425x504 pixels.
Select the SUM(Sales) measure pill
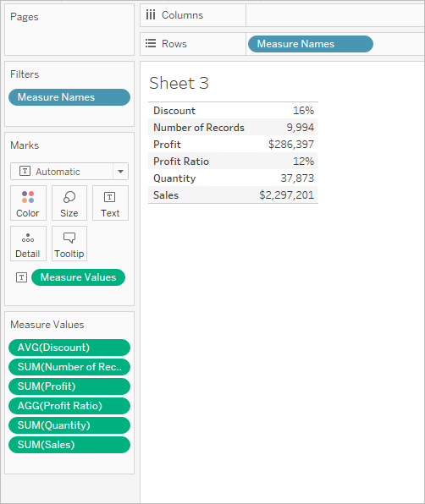pos(69,445)
